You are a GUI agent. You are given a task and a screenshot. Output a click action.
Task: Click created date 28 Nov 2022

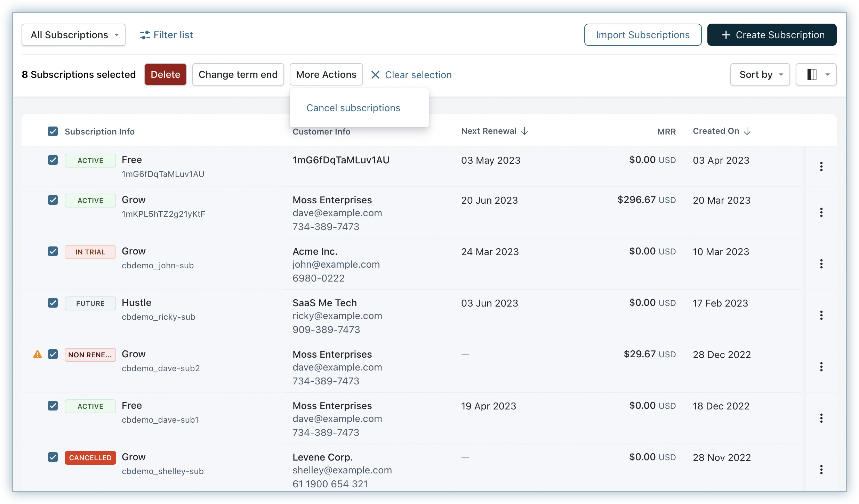pyautogui.click(x=722, y=457)
